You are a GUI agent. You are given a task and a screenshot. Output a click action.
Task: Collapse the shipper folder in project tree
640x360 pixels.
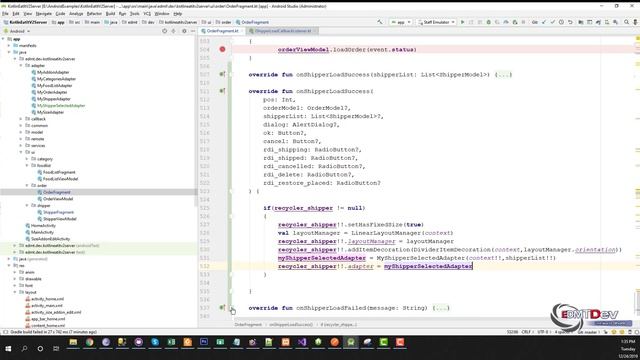click(x=27, y=205)
